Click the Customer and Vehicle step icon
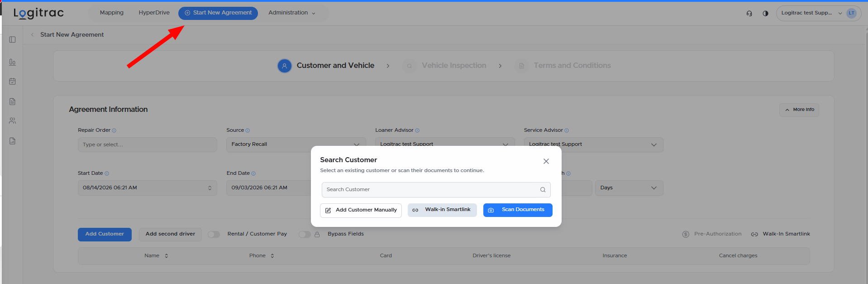868x284 pixels. click(x=284, y=66)
